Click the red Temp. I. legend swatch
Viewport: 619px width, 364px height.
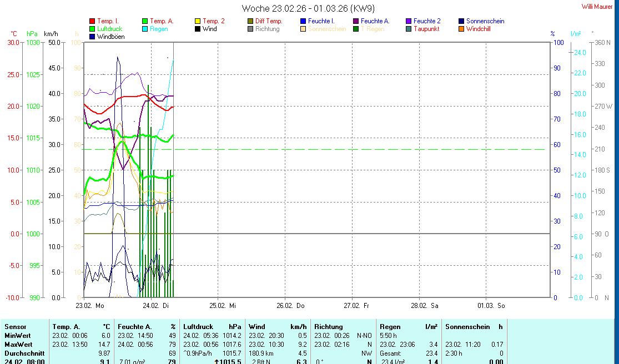(x=92, y=21)
